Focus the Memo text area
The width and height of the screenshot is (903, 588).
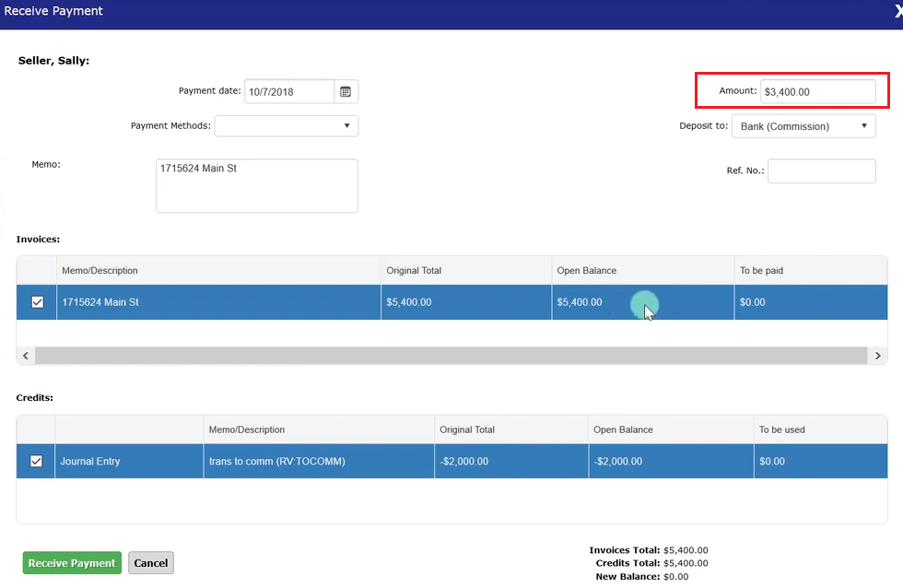point(256,186)
